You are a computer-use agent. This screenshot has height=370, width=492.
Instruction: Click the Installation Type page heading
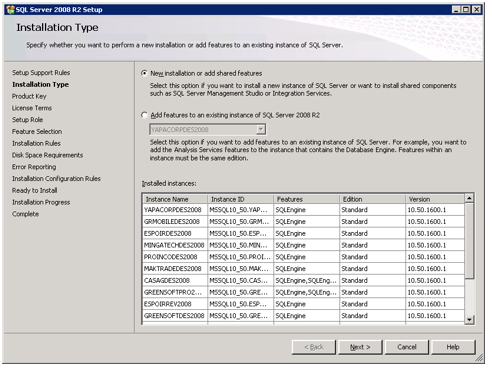(57, 27)
